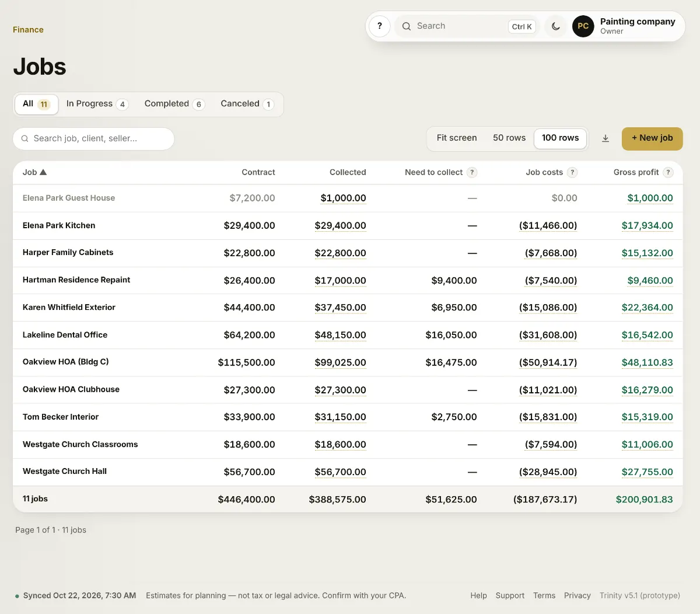Open Gross profit help tooltip
This screenshot has width=700, height=614.
[x=668, y=172]
